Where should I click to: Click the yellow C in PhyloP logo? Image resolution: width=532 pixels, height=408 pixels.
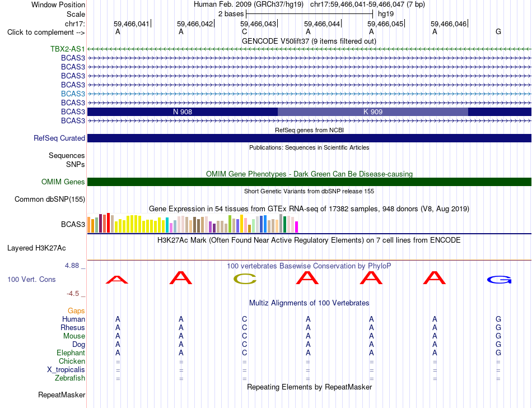point(245,279)
